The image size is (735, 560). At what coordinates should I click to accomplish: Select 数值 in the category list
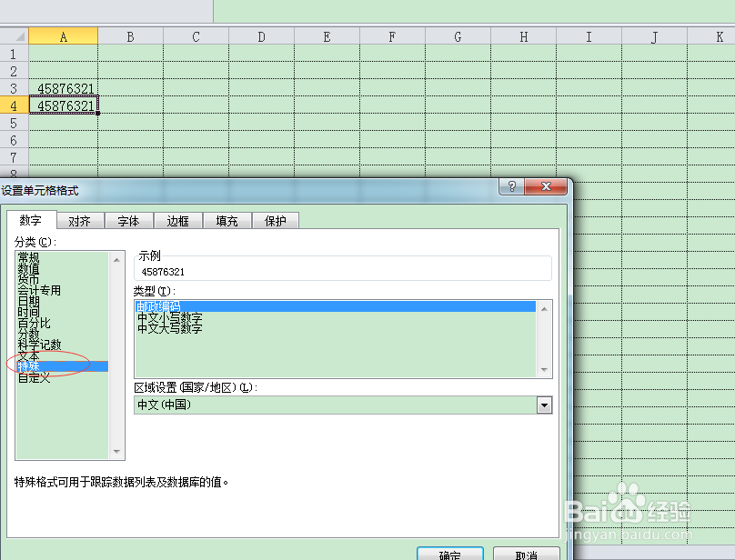point(63,268)
